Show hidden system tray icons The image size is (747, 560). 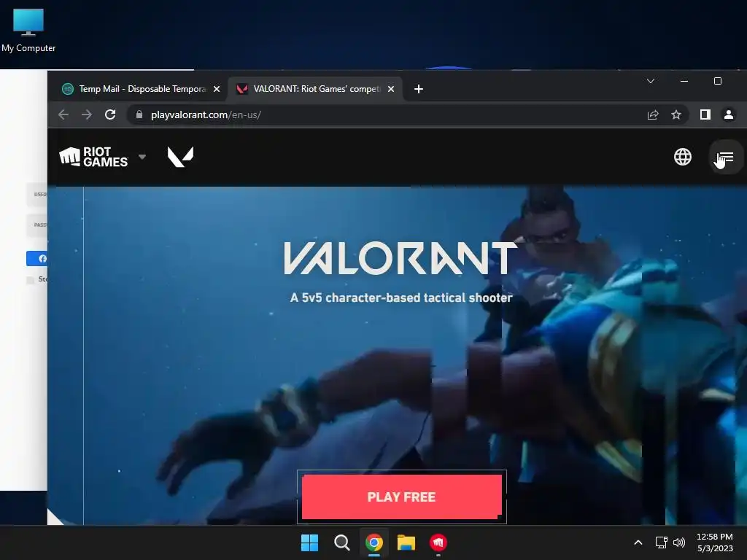(638, 542)
